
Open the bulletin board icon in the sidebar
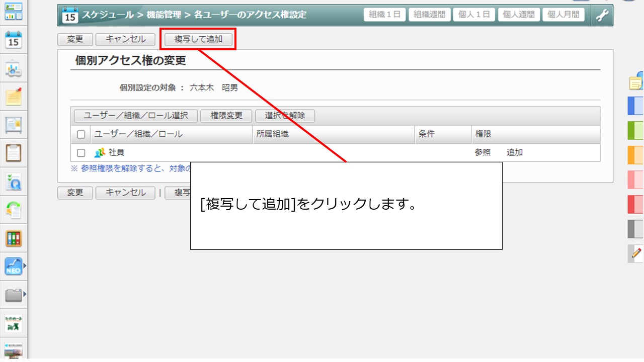(x=14, y=124)
